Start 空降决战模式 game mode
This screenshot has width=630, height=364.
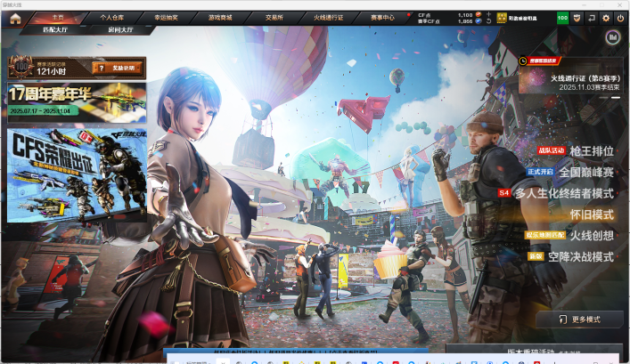(x=579, y=256)
